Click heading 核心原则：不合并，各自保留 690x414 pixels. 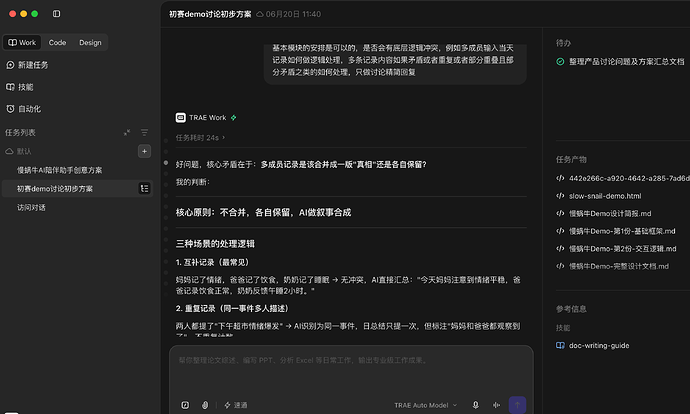tap(263, 212)
